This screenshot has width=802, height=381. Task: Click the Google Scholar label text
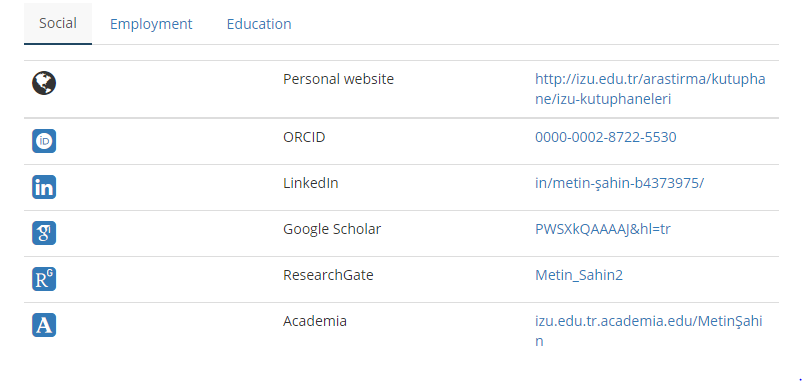332,229
